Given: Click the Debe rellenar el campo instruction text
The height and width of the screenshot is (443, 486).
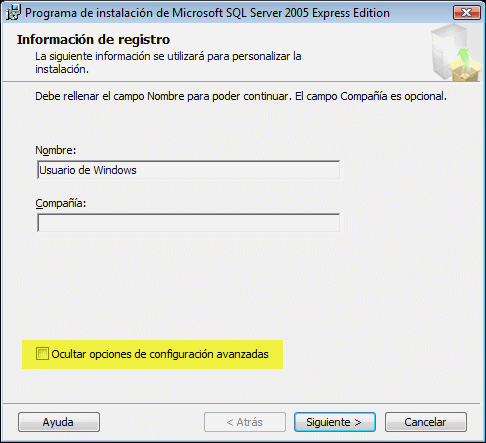Looking at the screenshot, I should [x=241, y=96].
